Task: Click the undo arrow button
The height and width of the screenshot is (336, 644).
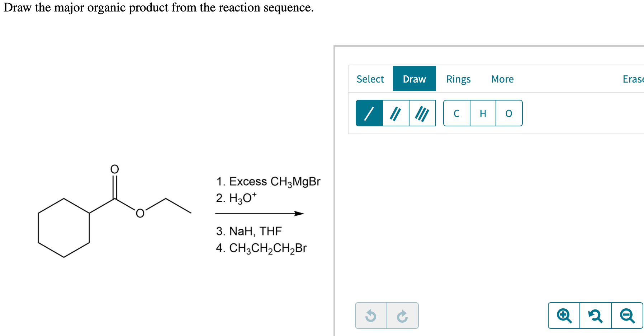Action: (371, 316)
